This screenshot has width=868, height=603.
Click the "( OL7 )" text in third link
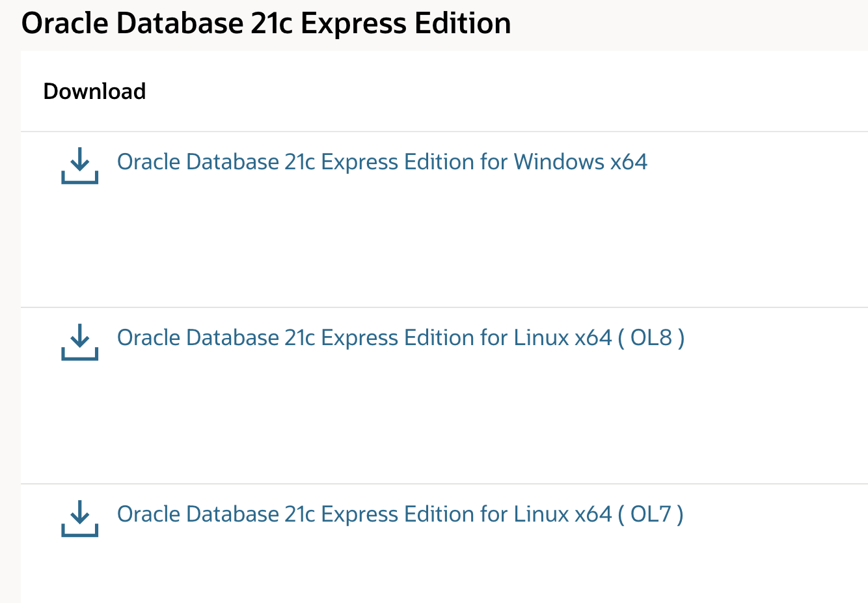(650, 514)
